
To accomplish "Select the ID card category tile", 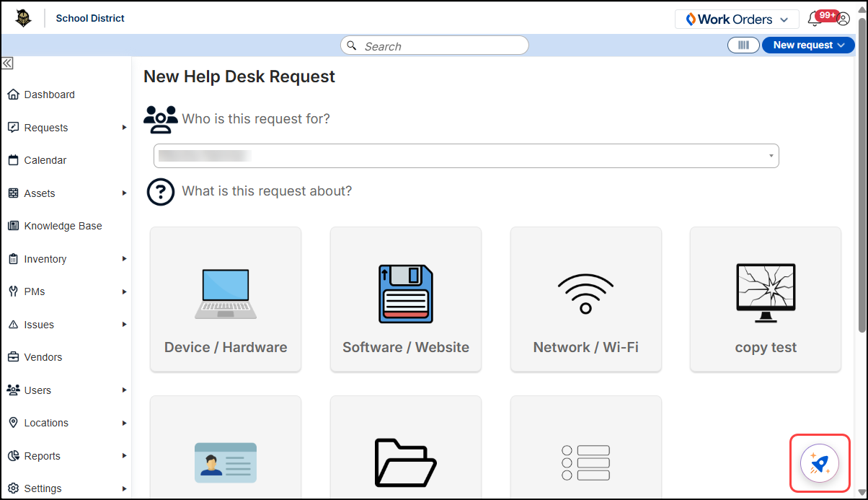I will [x=226, y=447].
